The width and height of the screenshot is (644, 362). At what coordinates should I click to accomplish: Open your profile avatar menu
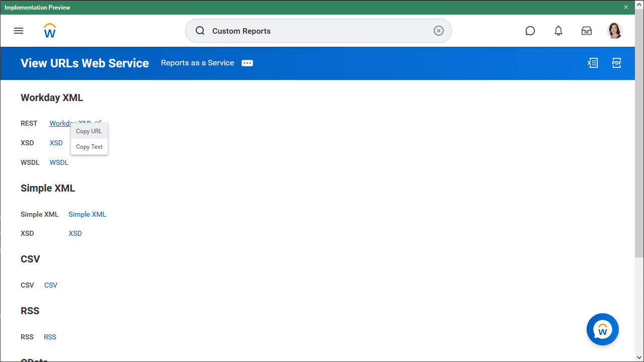[x=615, y=31]
